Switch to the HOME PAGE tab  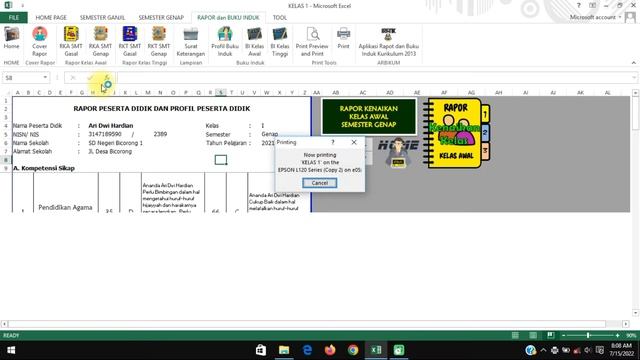point(51,18)
